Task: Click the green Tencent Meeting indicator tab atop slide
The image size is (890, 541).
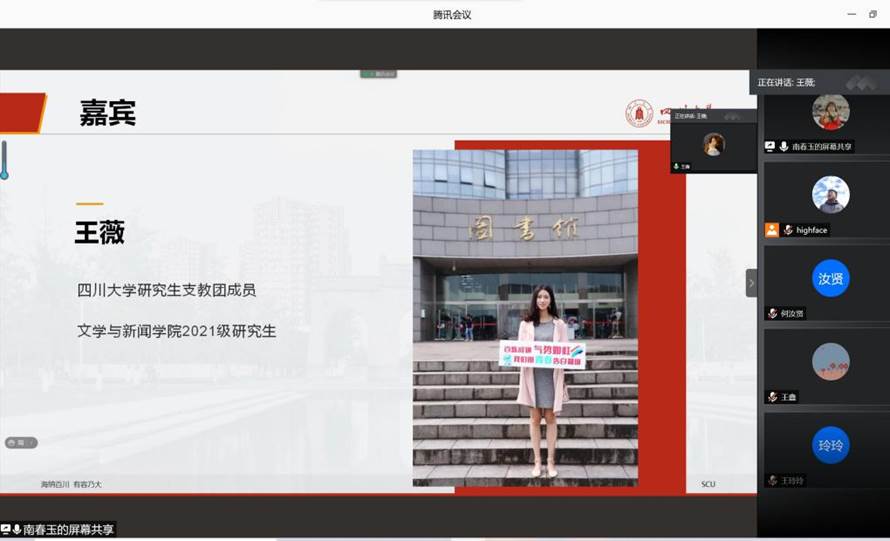Action: [x=379, y=73]
